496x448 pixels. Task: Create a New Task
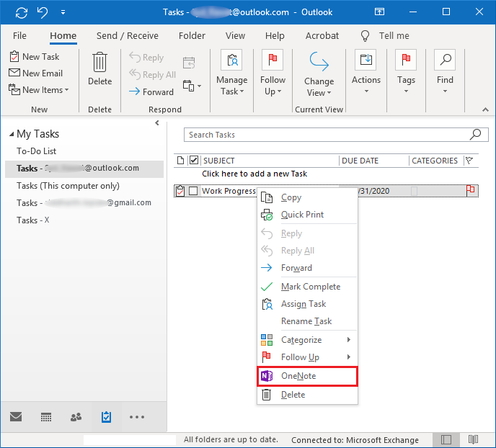35,57
